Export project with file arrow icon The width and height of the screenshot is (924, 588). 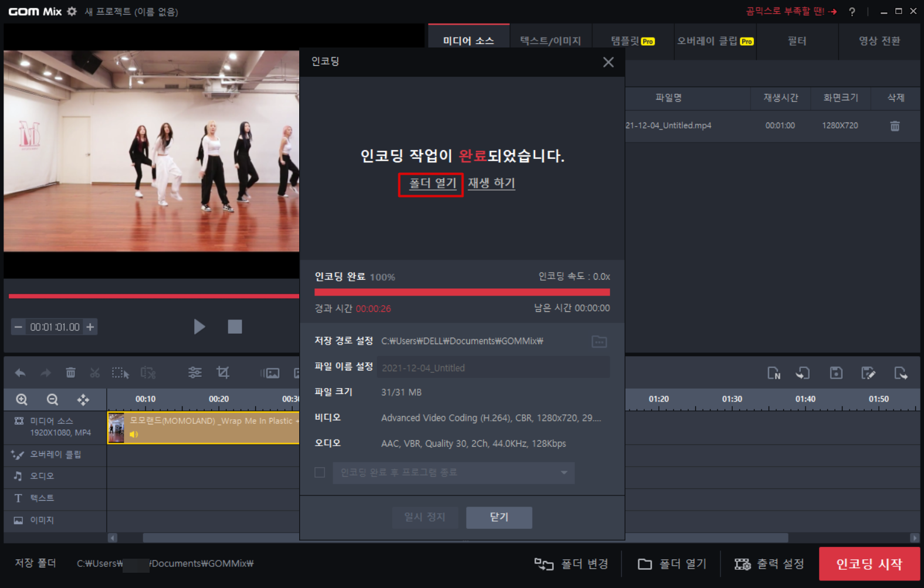tap(901, 373)
